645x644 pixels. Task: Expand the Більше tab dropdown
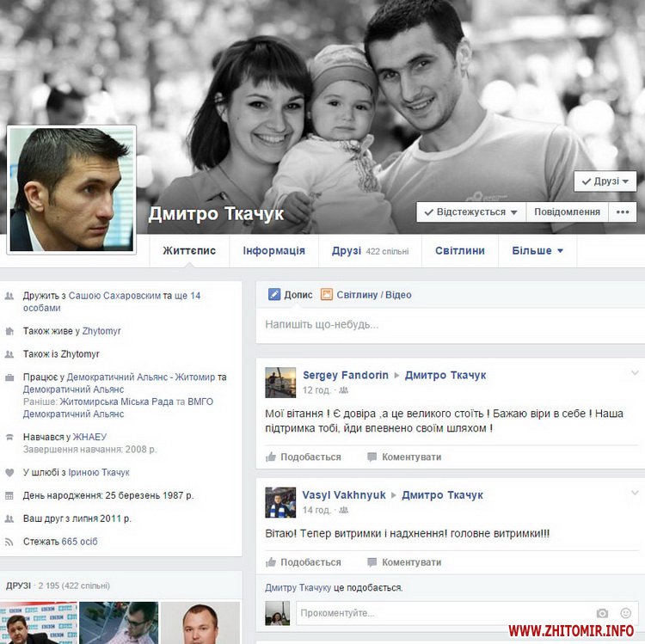tap(537, 251)
